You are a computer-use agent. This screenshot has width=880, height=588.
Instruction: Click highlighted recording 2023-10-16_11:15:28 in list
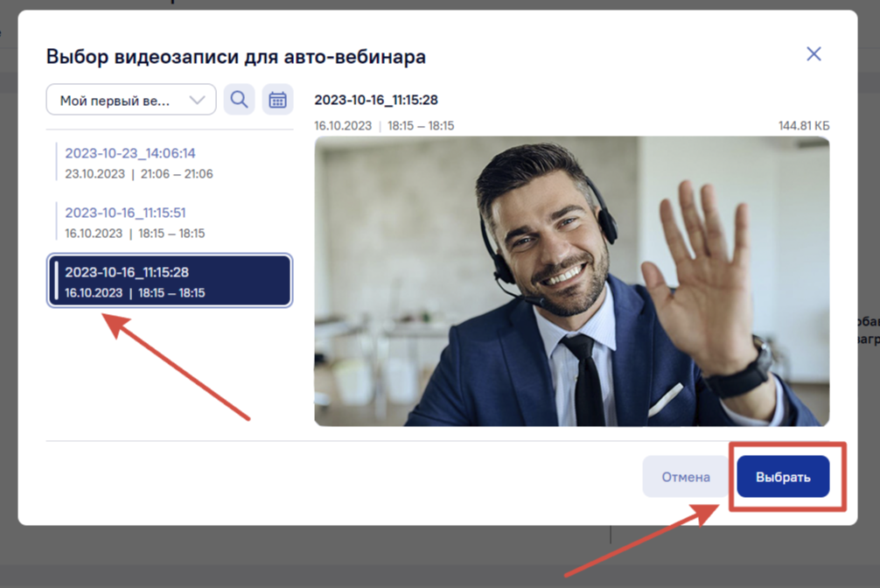pos(170,281)
